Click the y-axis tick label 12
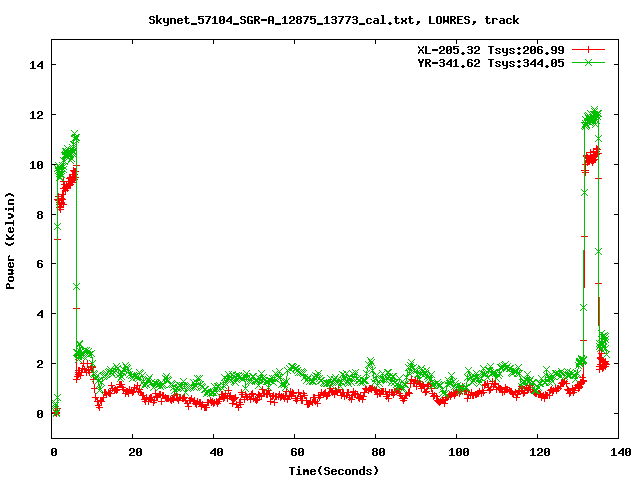This screenshot has height=480, width=640. [x=36, y=115]
